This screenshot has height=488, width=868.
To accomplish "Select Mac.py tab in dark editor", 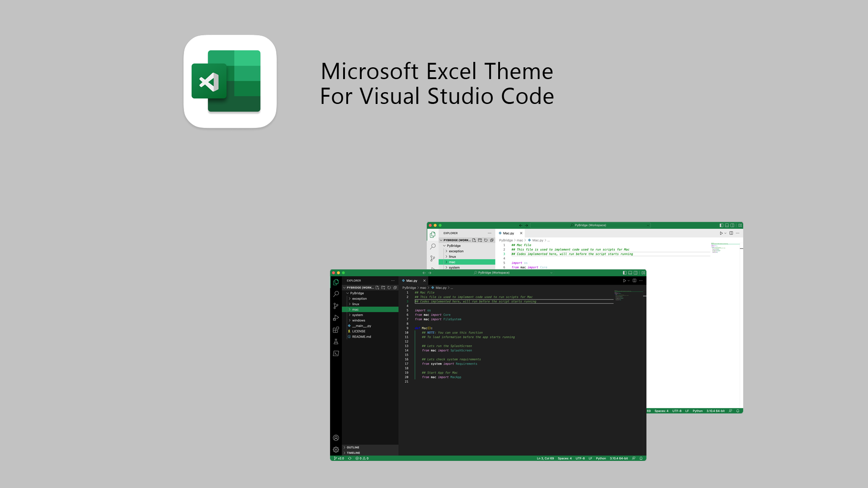I will [411, 281].
